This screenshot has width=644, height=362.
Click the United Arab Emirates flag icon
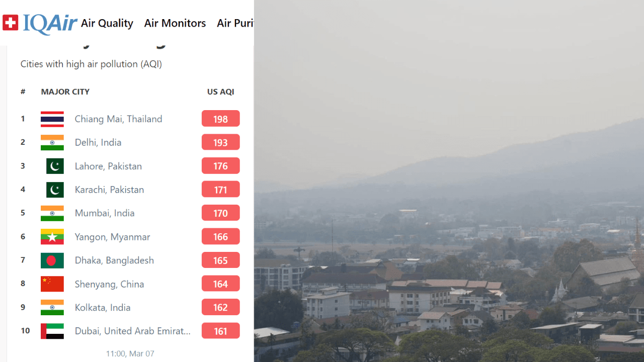coord(52,331)
